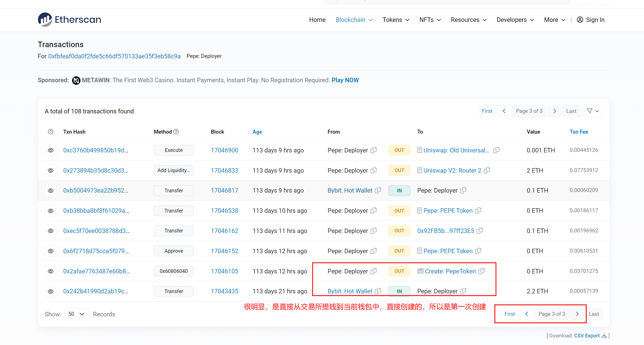Screen dimensions: 644x345
Task: Expand the Resources menu
Action: pos(469,20)
